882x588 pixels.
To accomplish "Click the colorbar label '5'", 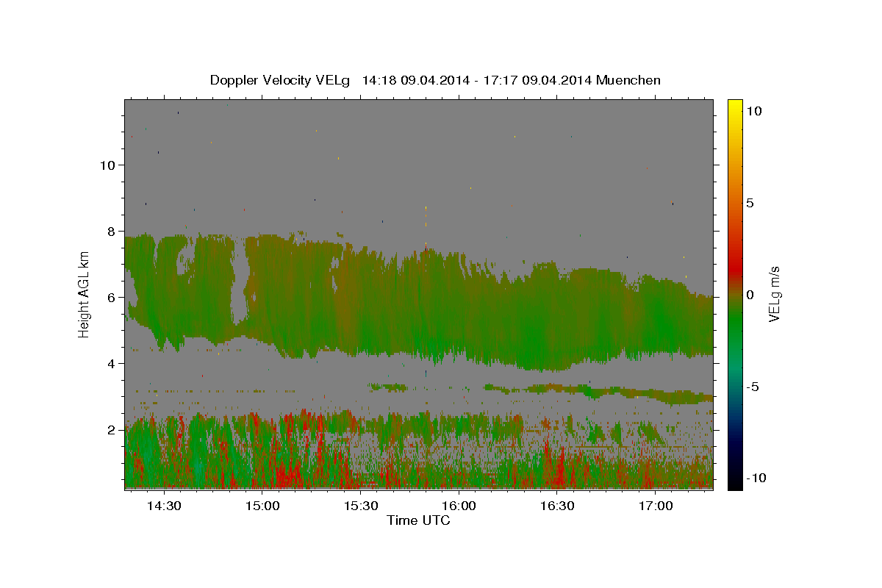I will (x=750, y=203).
